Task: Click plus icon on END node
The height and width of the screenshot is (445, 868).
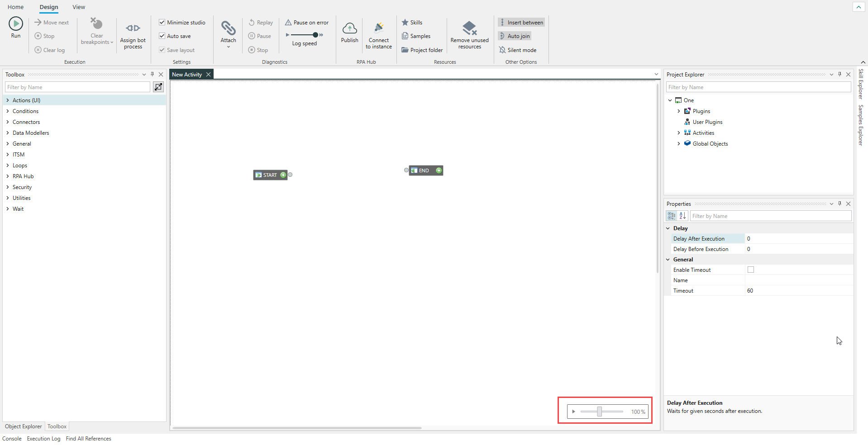Action: click(439, 170)
